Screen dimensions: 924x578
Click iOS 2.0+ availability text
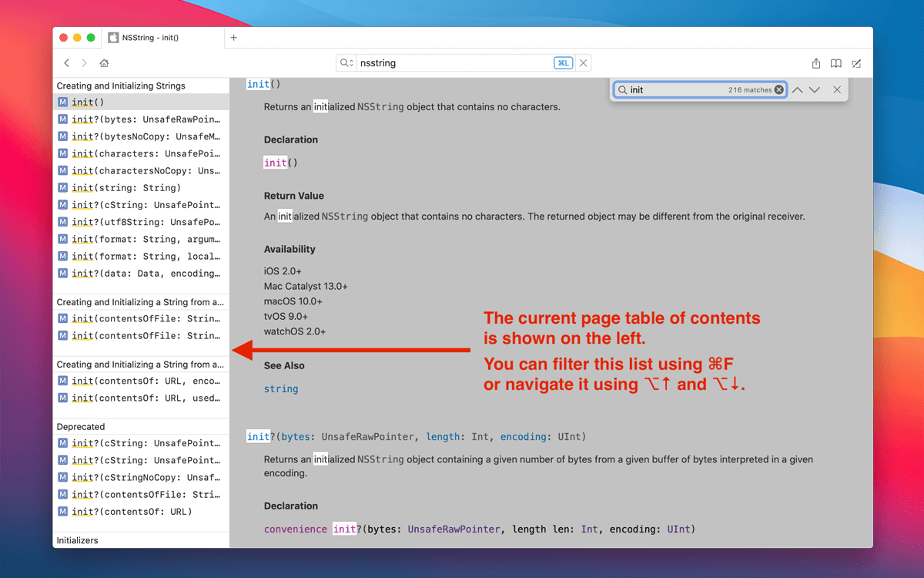tap(283, 271)
